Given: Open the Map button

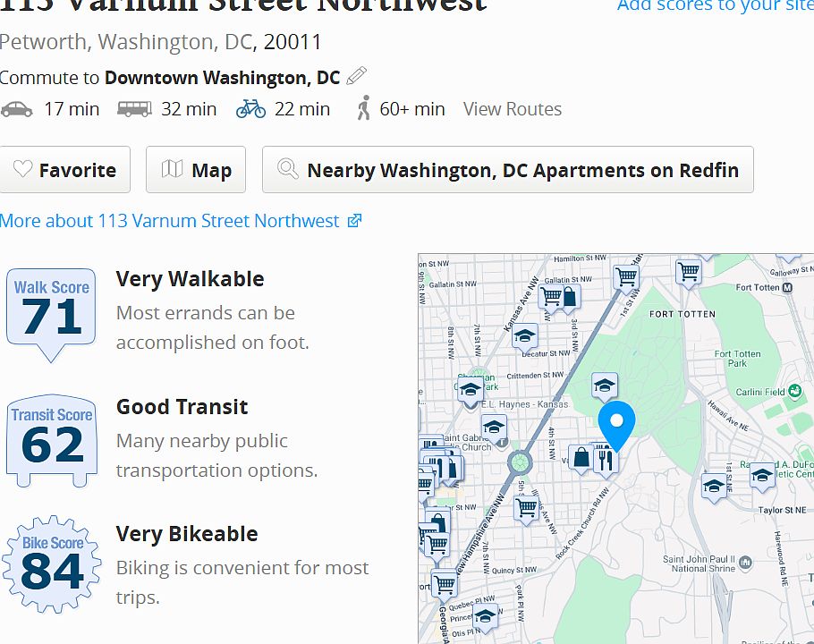Looking at the screenshot, I should pyautogui.click(x=196, y=170).
